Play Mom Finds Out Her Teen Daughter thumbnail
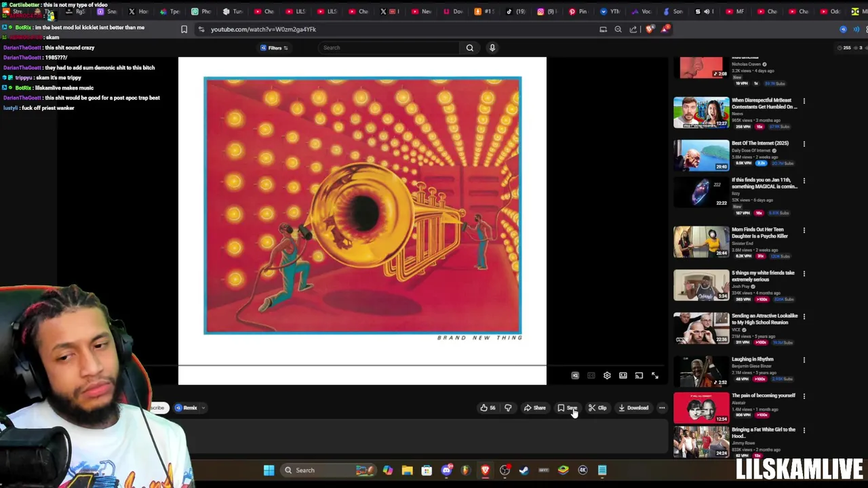The width and height of the screenshot is (868, 488). pos(701,242)
